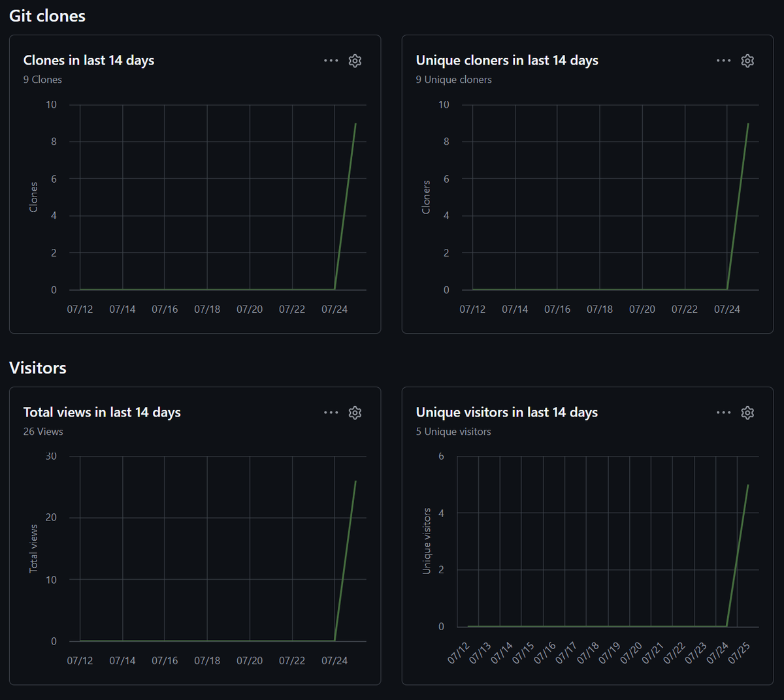Click the 07/24 date label on Unique cloners chart
This screenshot has width=784, height=700.
tap(727, 310)
